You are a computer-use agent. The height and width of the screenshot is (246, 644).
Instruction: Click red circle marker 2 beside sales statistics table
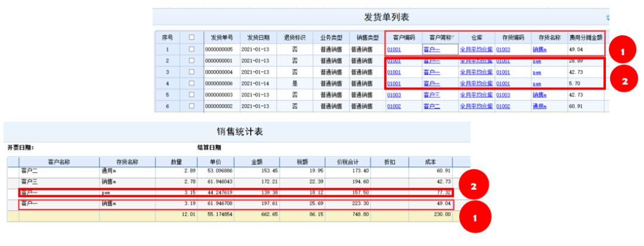pyautogui.click(x=475, y=186)
